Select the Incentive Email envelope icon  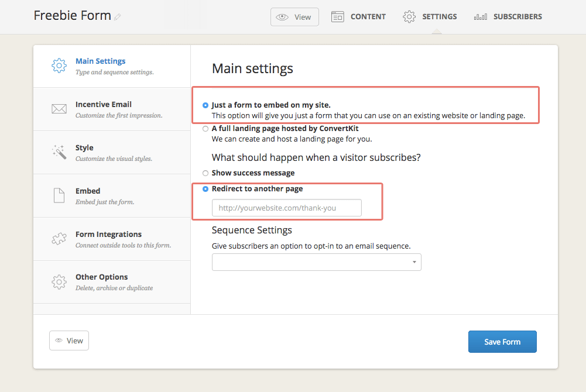[x=59, y=108]
